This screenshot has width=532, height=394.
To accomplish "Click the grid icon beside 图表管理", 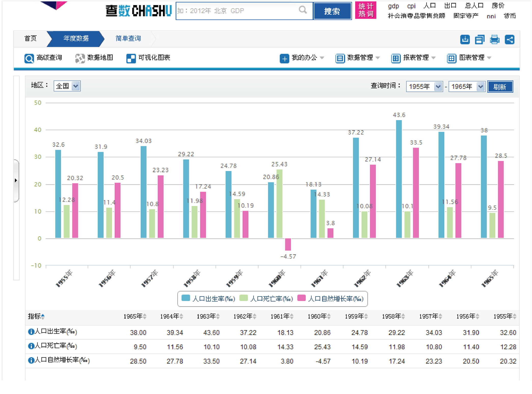I will click(451, 58).
